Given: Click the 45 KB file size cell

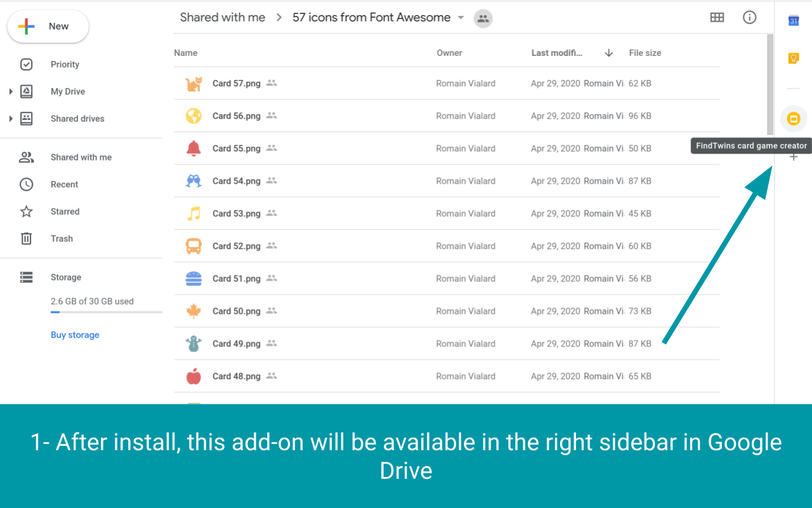Looking at the screenshot, I should (x=640, y=213).
